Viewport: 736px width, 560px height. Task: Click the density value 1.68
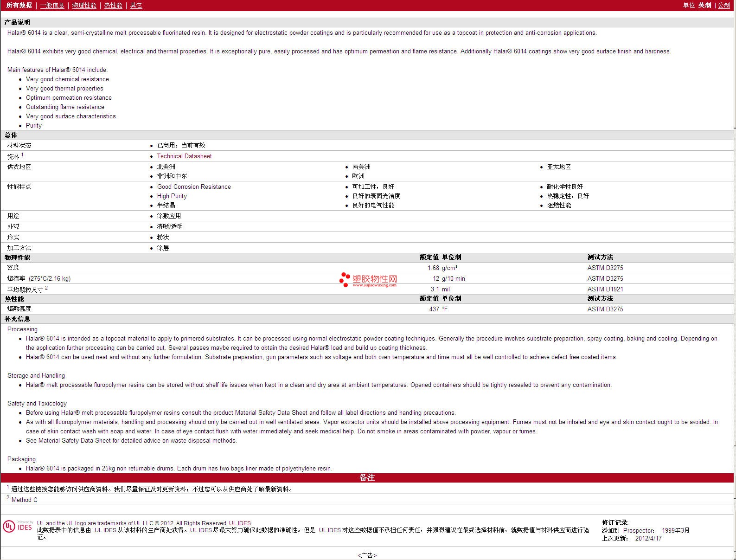pos(433,268)
